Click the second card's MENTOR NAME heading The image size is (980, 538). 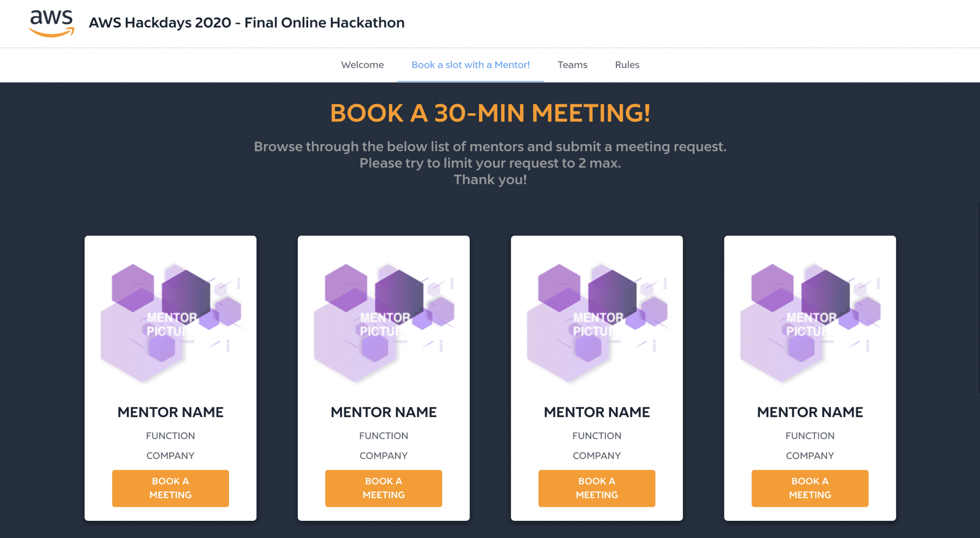pyautogui.click(x=383, y=412)
